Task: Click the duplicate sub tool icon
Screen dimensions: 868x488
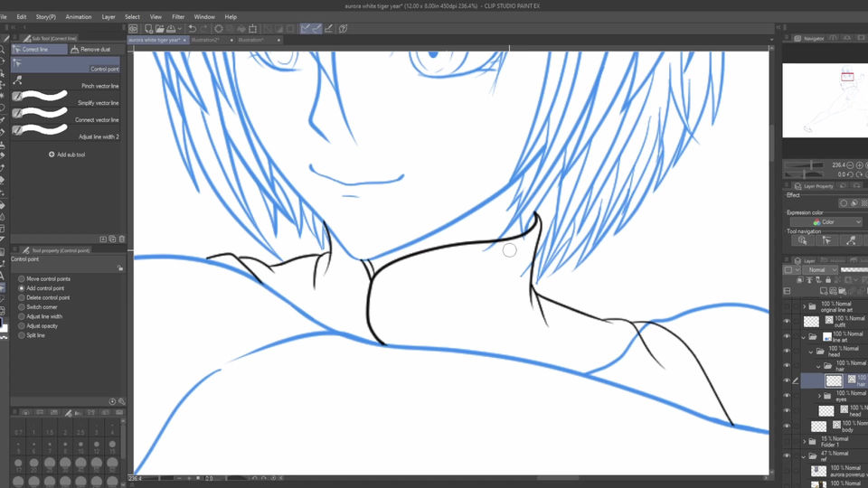Action: click(112, 239)
